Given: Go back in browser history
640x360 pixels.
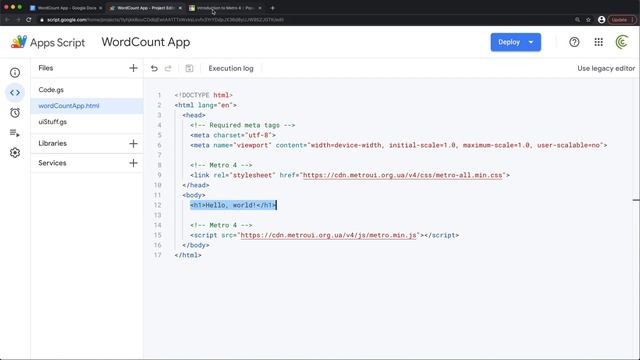Looking at the screenshot, I should (7, 20).
